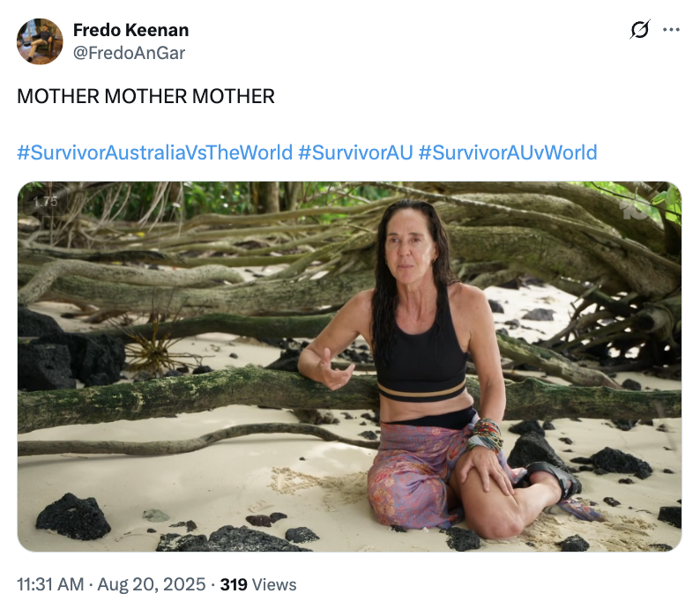Viewport: 700px width, 601px height.
Task: Select the #SurvivorAUvWorld hashtag
Action: (x=508, y=152)
